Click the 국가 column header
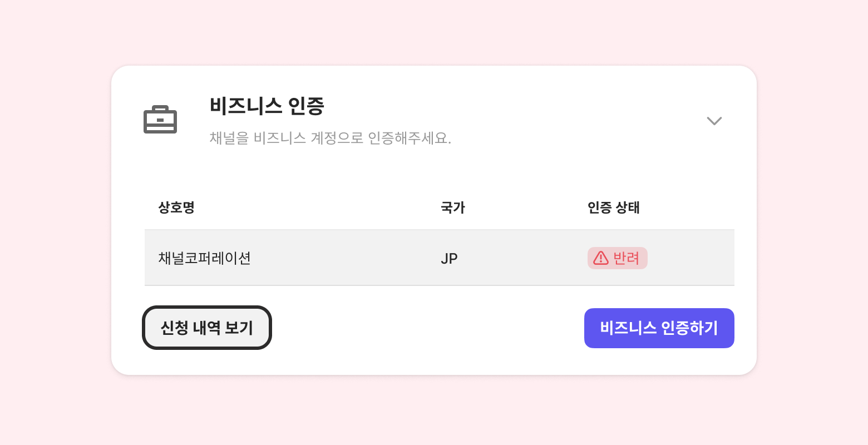This screenshot has height=445, width=868. point(452,207)
